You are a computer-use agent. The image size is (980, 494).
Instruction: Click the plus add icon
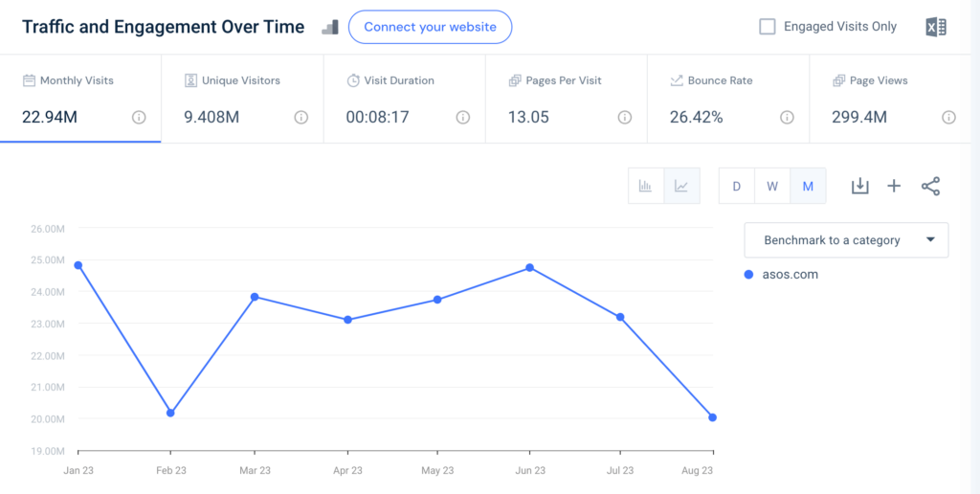pyautogui.click(x=894, y=186)
